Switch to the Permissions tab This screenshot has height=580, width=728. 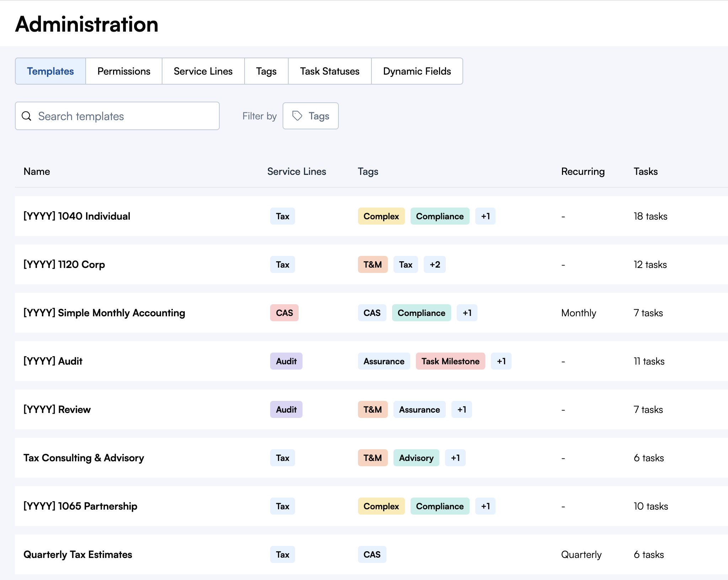124,71
